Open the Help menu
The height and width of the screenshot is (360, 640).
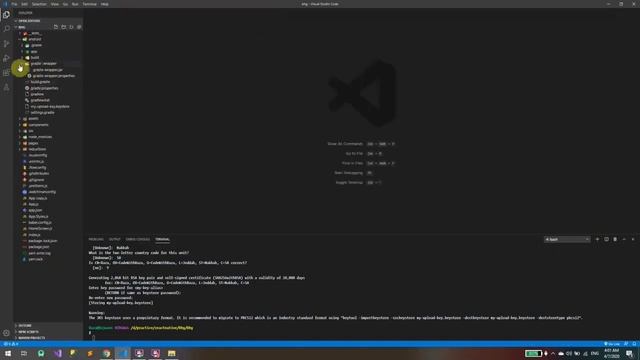point(105,4)
